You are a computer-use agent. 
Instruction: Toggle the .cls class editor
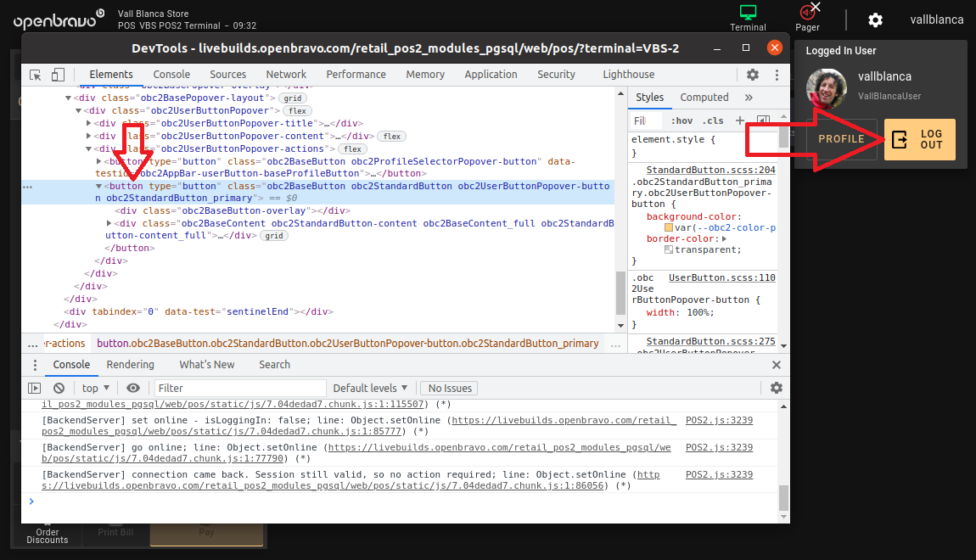713,120
